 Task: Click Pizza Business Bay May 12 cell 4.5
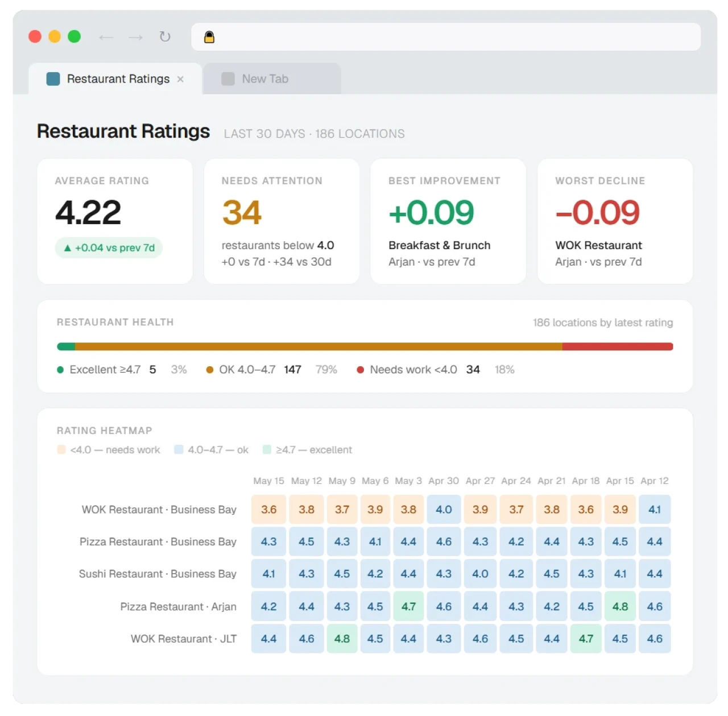coord(307,541)
